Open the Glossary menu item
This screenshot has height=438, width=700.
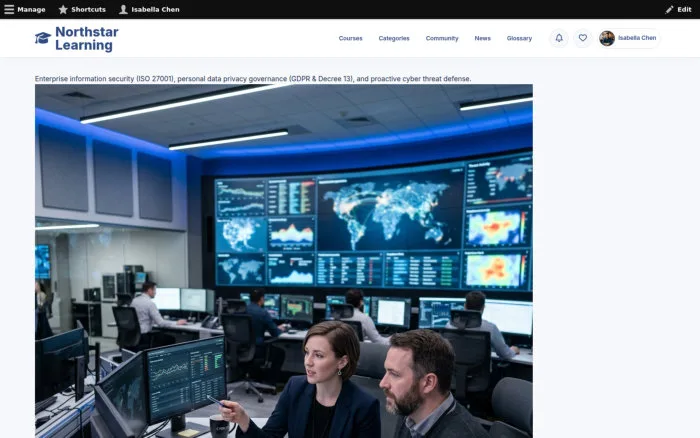pos(519,38)
